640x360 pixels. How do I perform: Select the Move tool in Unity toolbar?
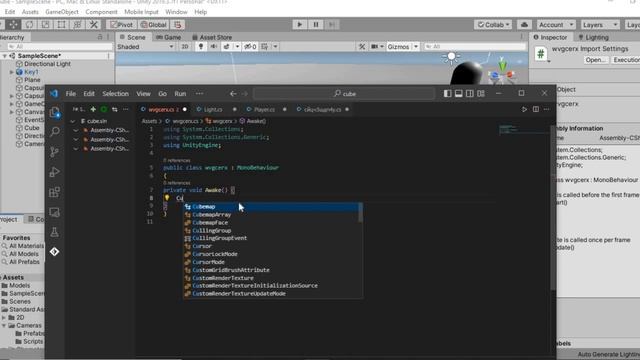tap(13, 24)
